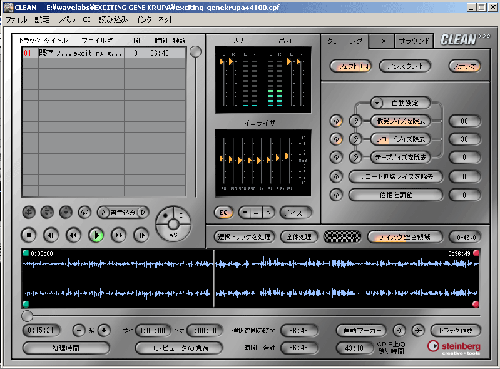500x369 pixels.
Task: Click the Stop transport button
Action: [x=29, y=235]
